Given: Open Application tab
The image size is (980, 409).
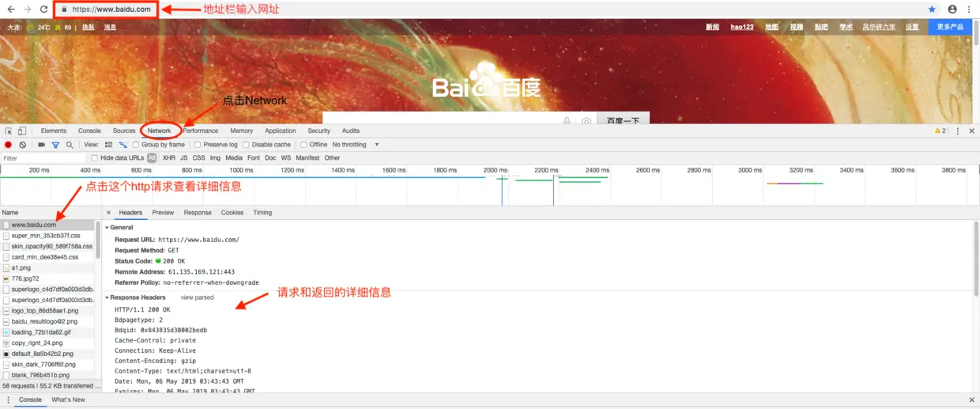Looking at the screenshot, I should [281, 131].
